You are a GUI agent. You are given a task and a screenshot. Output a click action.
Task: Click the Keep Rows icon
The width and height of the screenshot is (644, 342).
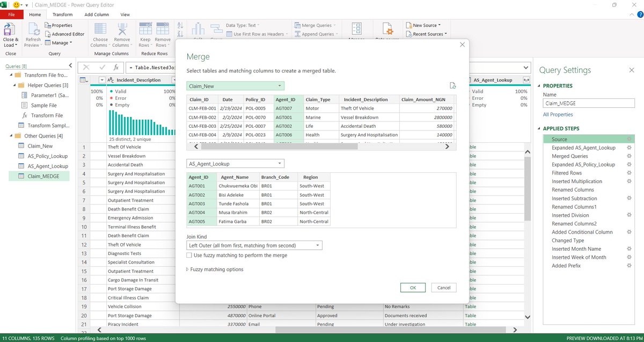coord(145,29)
